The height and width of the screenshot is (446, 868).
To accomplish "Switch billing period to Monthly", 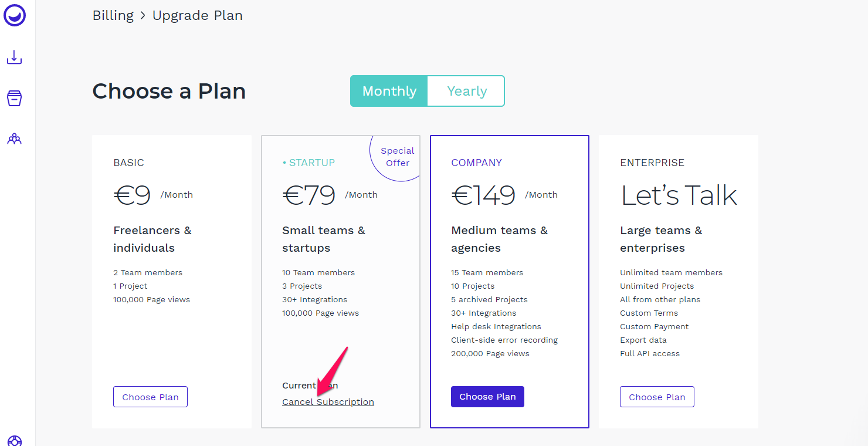I will [389, 91].
